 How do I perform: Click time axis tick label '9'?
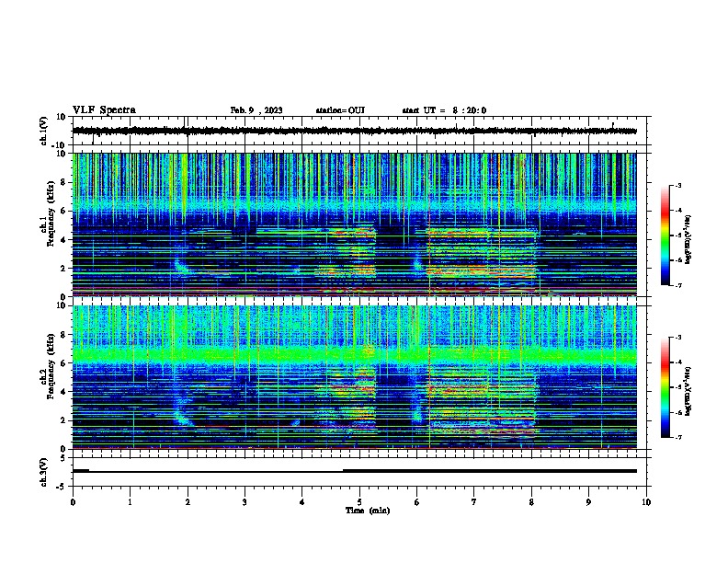click(x=588, y=502)
